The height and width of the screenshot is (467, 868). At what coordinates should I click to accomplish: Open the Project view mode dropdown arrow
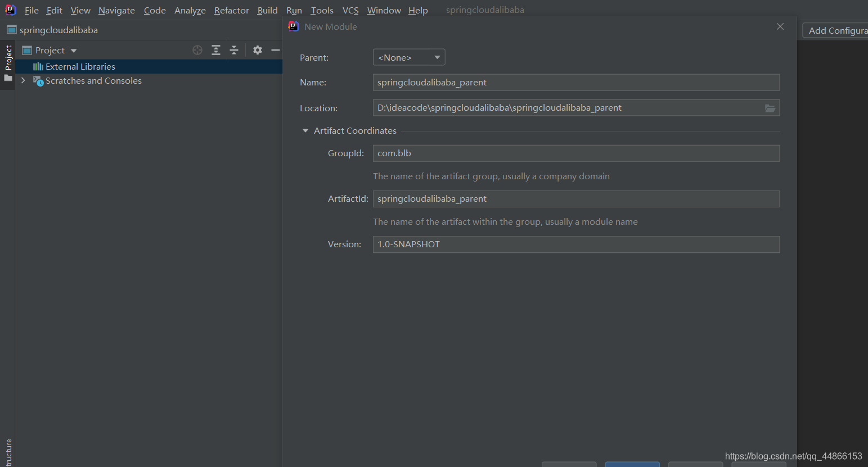tap(74, 51)
